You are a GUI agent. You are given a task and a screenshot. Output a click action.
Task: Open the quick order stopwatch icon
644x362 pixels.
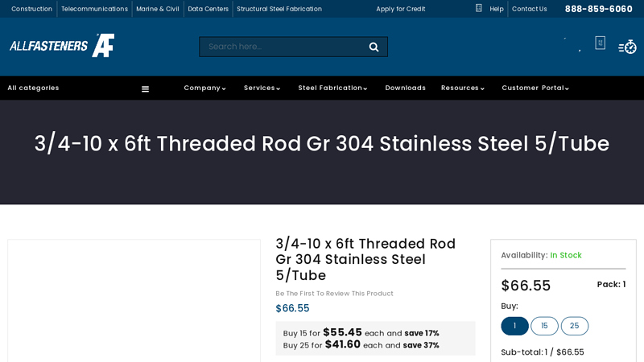click(x=627, y=47)
